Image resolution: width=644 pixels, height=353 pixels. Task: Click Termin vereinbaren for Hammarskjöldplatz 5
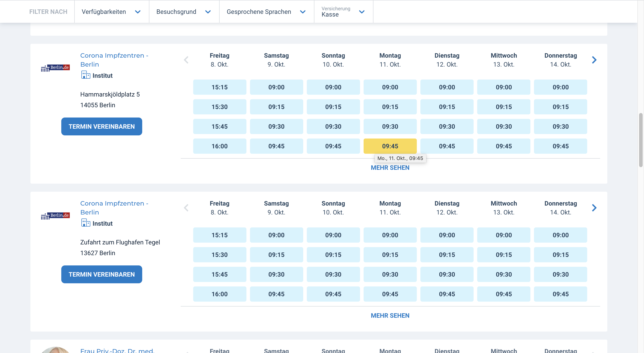[102, 126]
